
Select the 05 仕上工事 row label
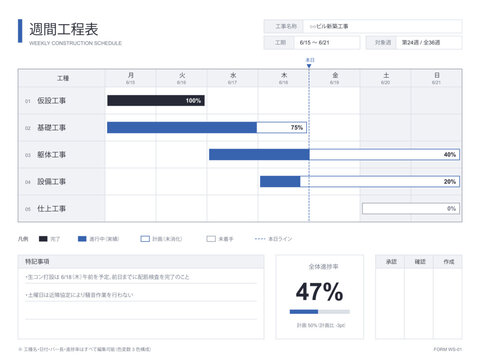click(x=45, y=209)
